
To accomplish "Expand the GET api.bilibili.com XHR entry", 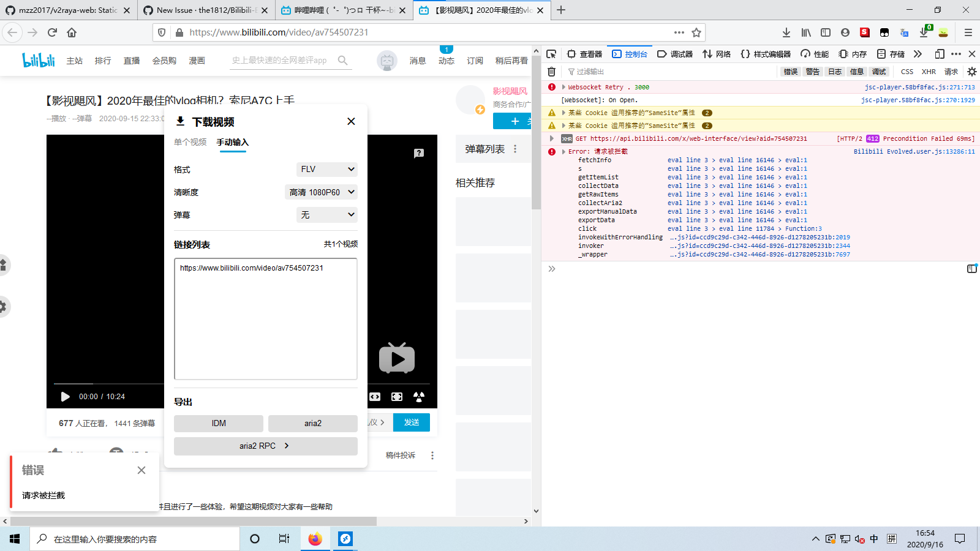I will coord(552,138).
